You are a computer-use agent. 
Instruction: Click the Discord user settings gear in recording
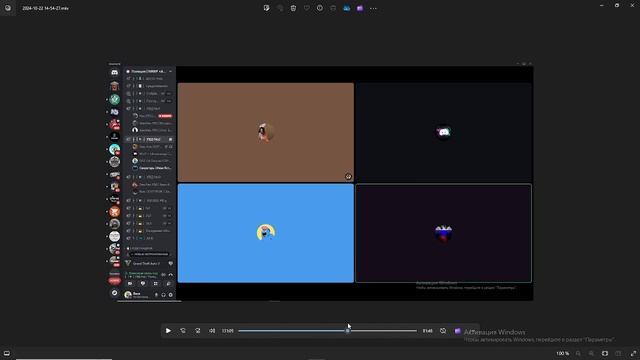(x=171, y=295)
